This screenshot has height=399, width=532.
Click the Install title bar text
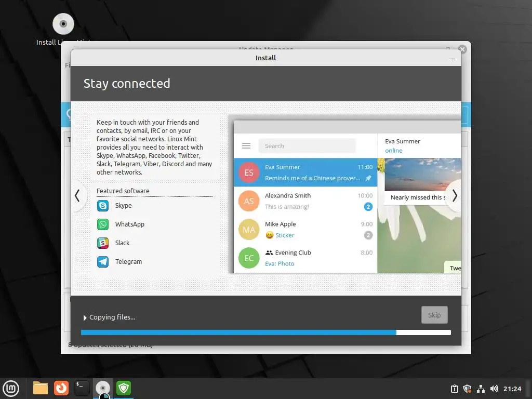265,58
